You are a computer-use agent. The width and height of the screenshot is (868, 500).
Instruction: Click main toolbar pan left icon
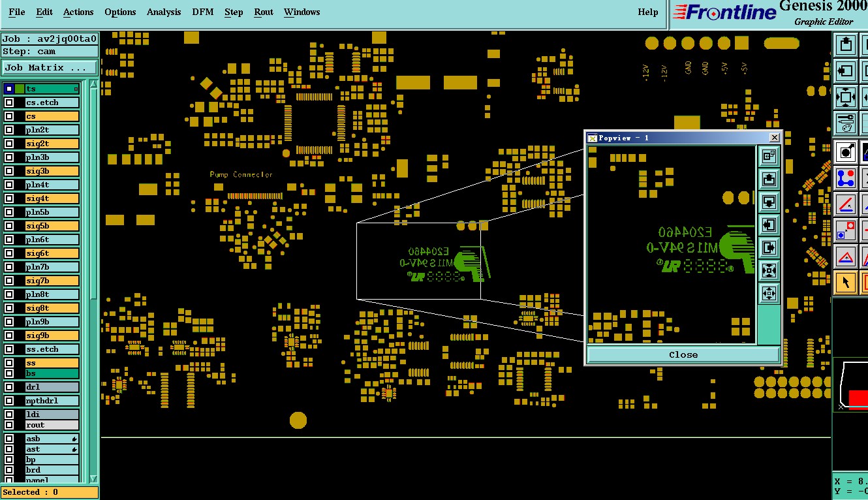coord(846,70)
